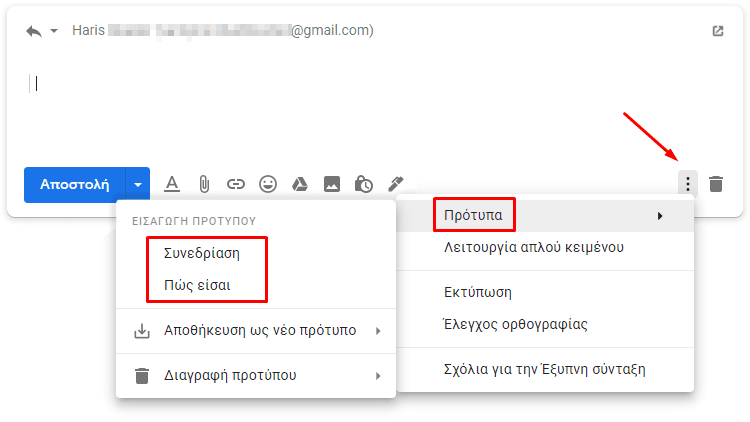
Task: Pop out the reply window icon
Action: (717, 31)
